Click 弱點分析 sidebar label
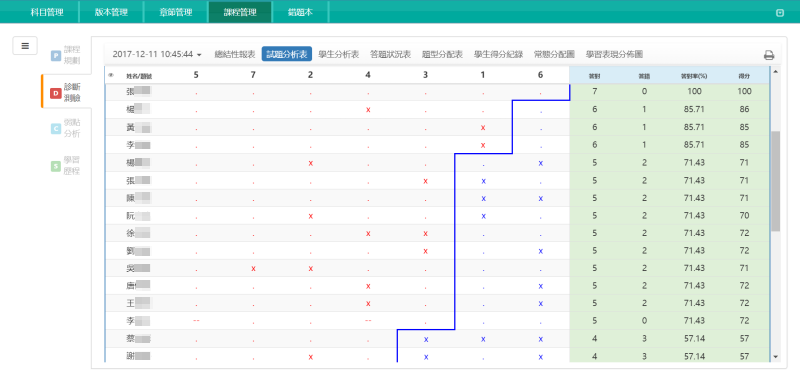Screen dimensions: 800x384 tap(72, 129)
